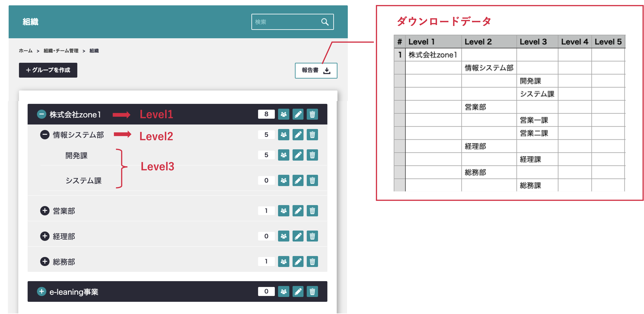Delete システム課 with trash icon

coord(312,180)
